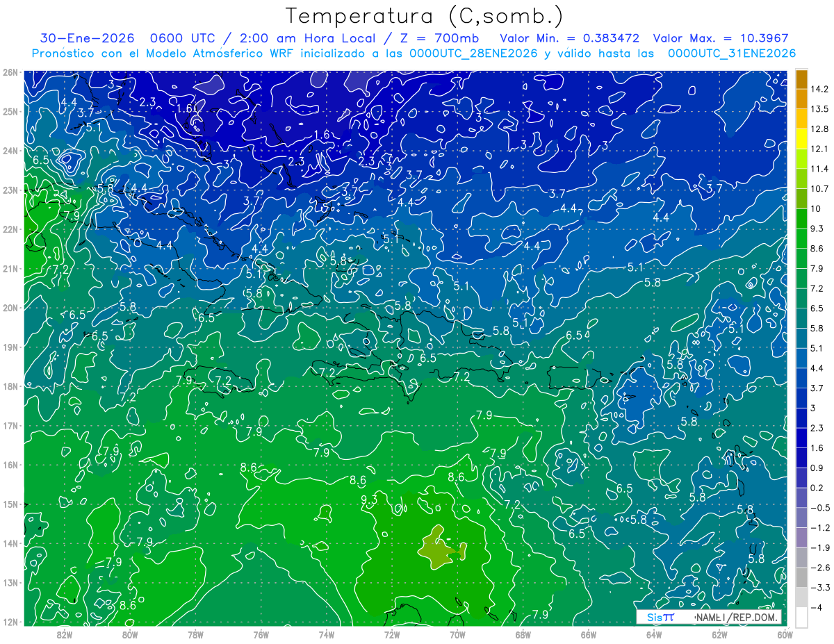Click the "19N" latitude axis label
The width and height of the screenshot is (834, 644).
pyautogui.click(x=10, y=347)
